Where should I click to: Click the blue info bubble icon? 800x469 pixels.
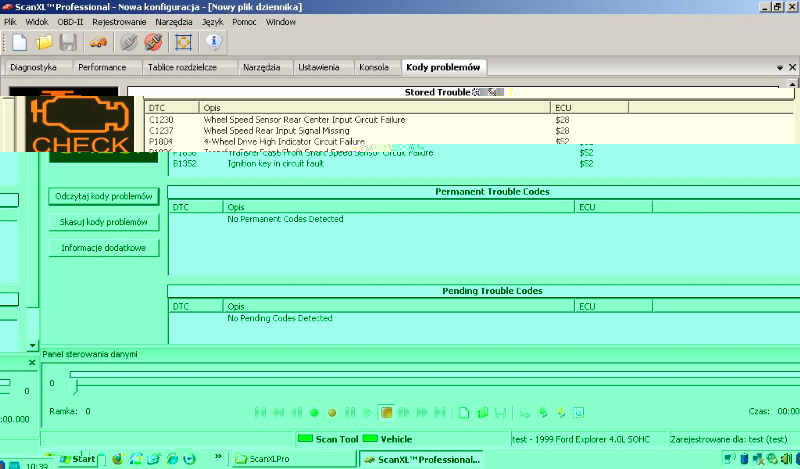click(x=213, y=42)
